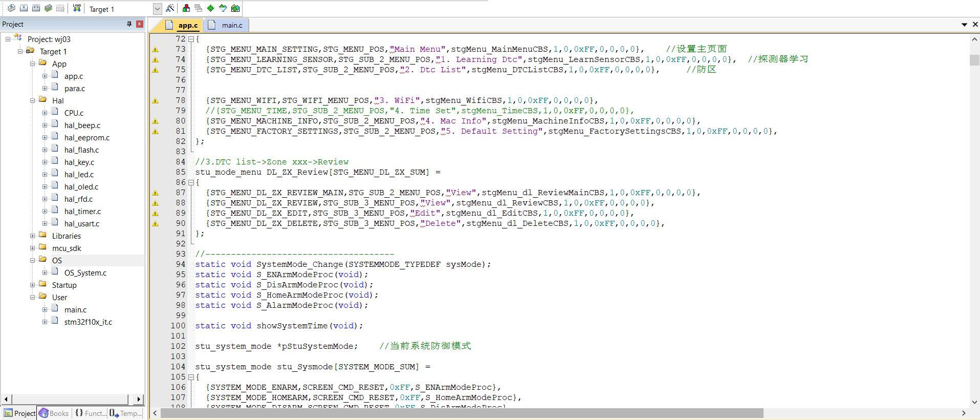Click the warning icon next to line 87
The width and height of the screenshot is (980, 420).
click(x=155, y=193)
